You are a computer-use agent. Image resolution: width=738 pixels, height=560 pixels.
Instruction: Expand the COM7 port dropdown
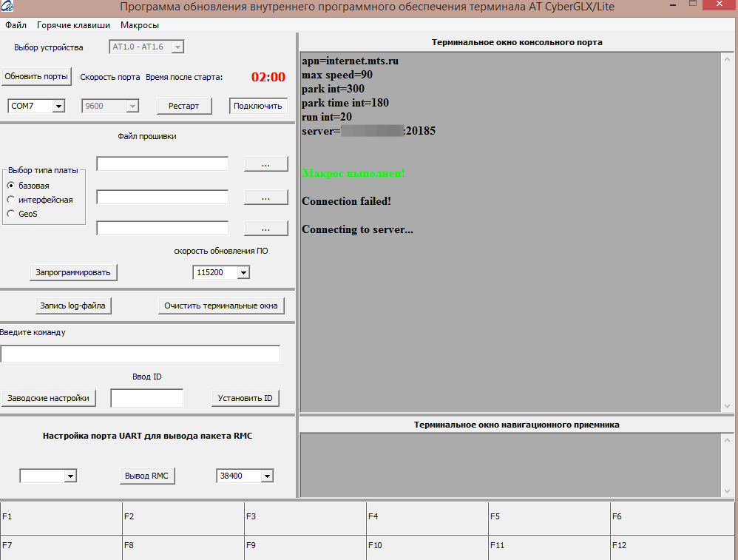click(58, 106)
